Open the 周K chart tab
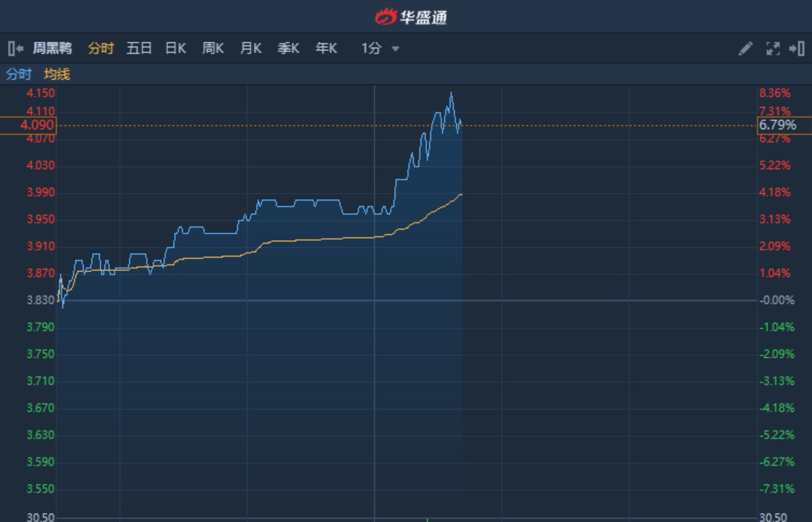Viewport: 812px width, 522px height. click(213, 48)
